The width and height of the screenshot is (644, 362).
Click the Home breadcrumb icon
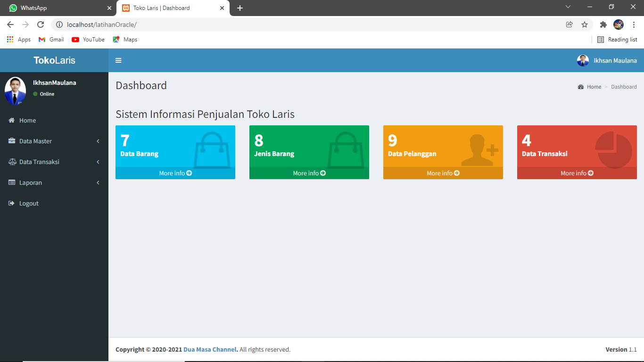[580, 87]
